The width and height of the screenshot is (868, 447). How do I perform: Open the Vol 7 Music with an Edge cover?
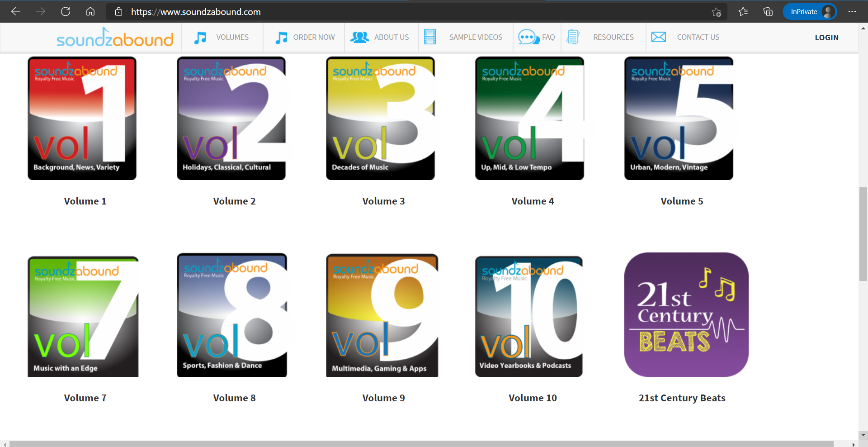coord(83,316)
